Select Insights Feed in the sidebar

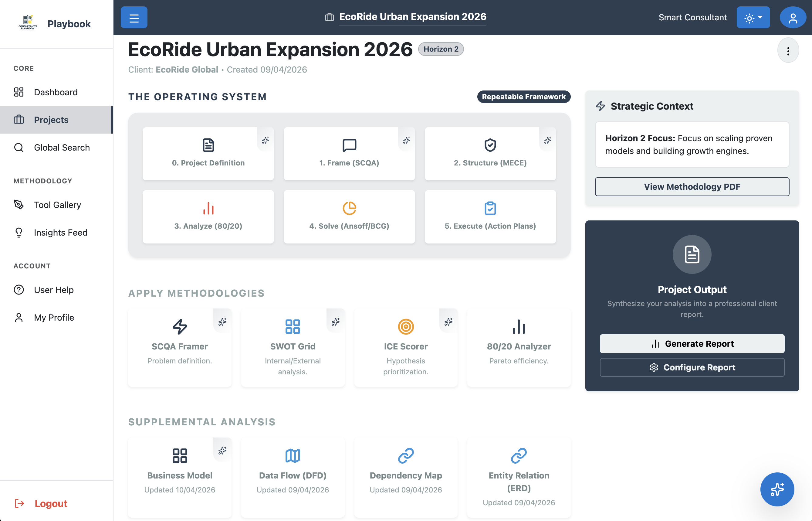60,233
